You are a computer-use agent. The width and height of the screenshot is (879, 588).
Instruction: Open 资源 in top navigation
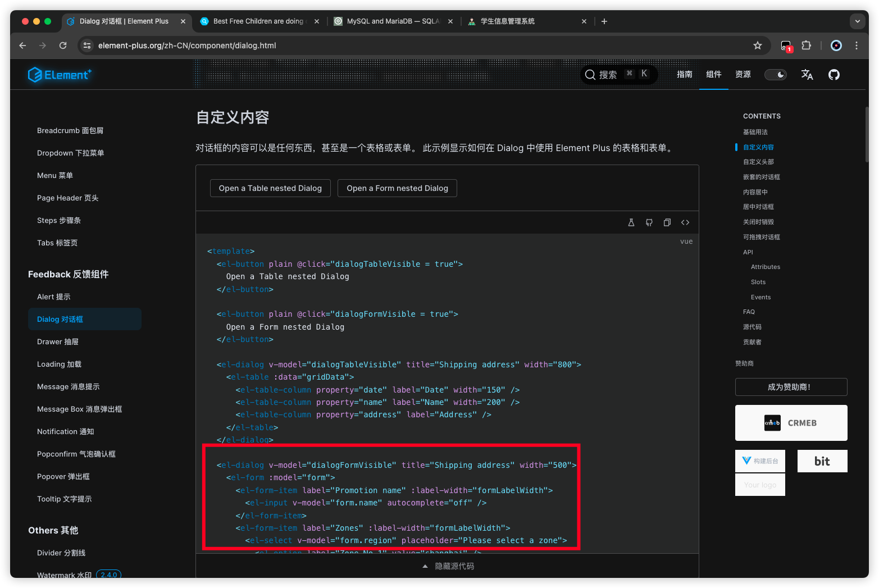pos(743,74)
